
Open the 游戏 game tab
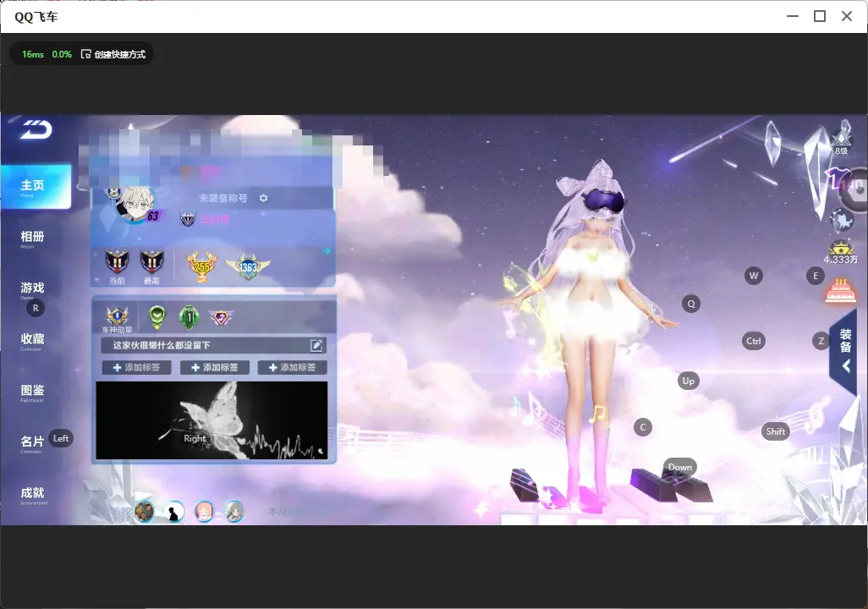click(32, 289)
